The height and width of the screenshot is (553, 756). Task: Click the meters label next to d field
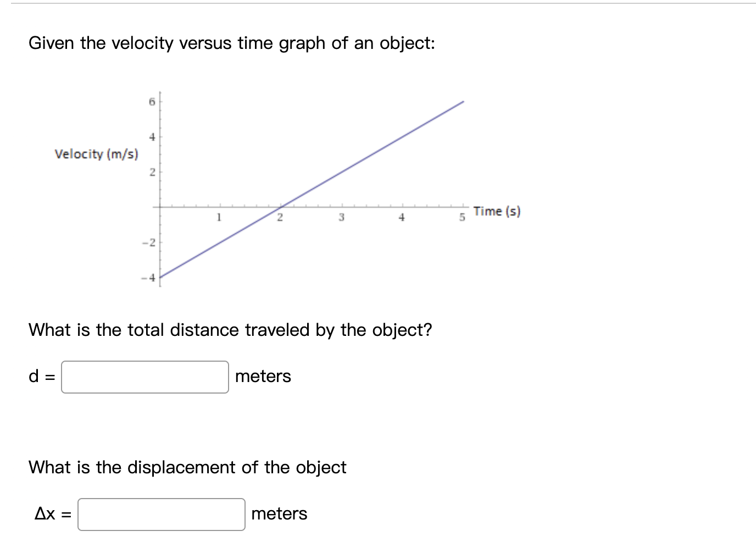[262, 377]
